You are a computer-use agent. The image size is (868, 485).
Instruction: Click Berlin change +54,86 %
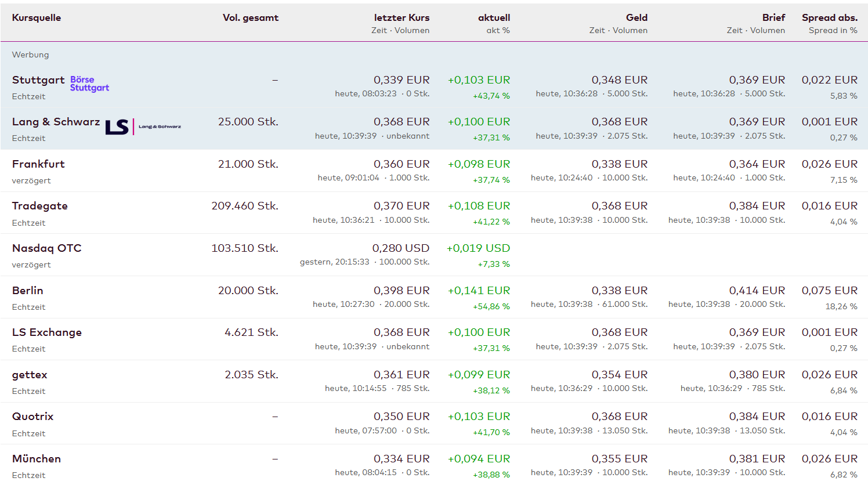491,306
